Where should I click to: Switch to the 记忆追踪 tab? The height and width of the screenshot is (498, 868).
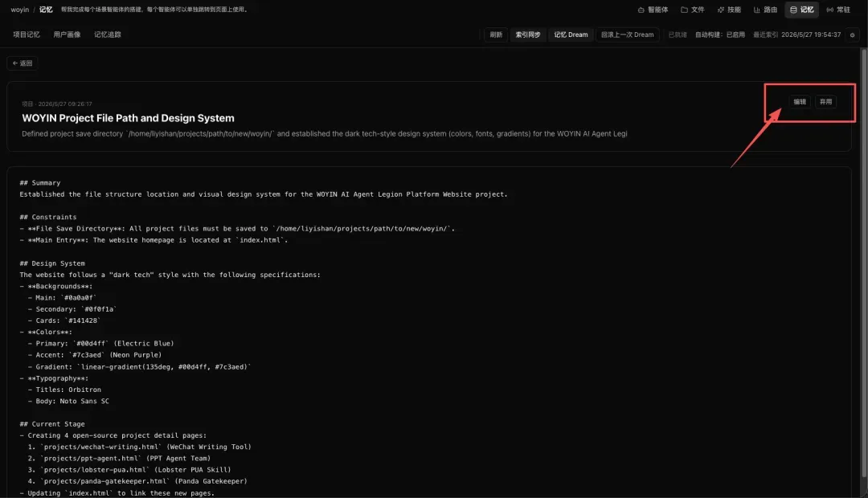(x=108, y=35)
